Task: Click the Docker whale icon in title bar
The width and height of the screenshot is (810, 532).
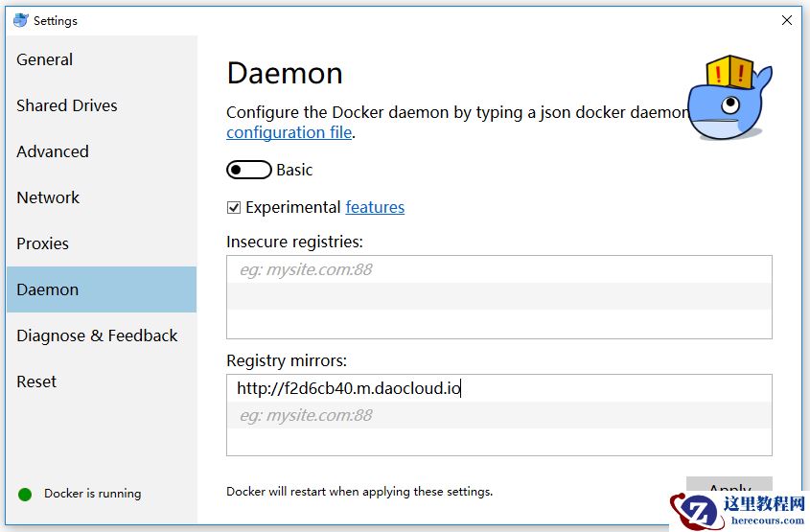Action: 20,20
